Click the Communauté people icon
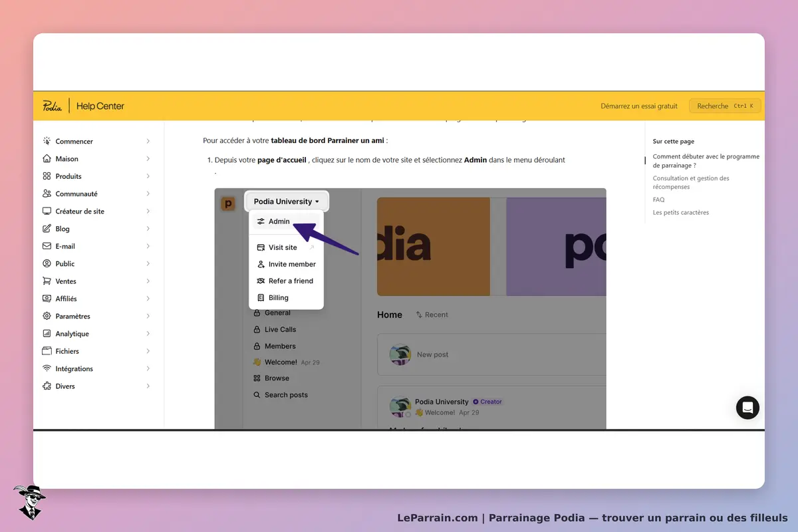798x532 pixels. (x=47, y=194)
